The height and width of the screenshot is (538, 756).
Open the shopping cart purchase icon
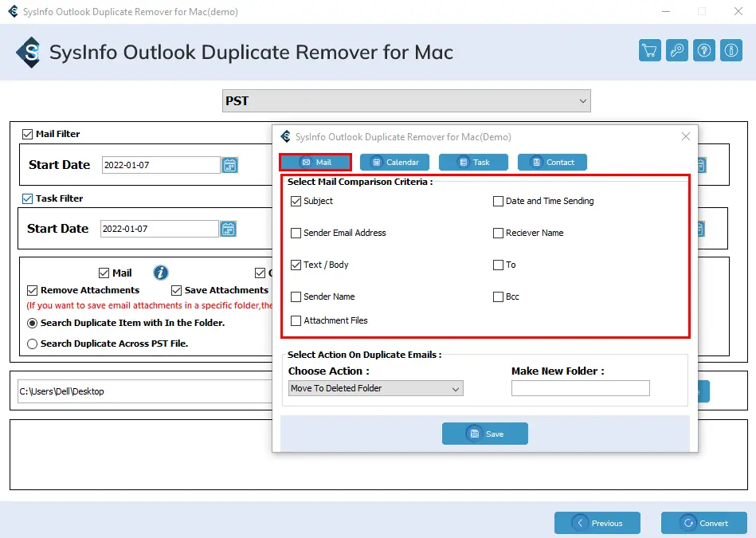649,50
